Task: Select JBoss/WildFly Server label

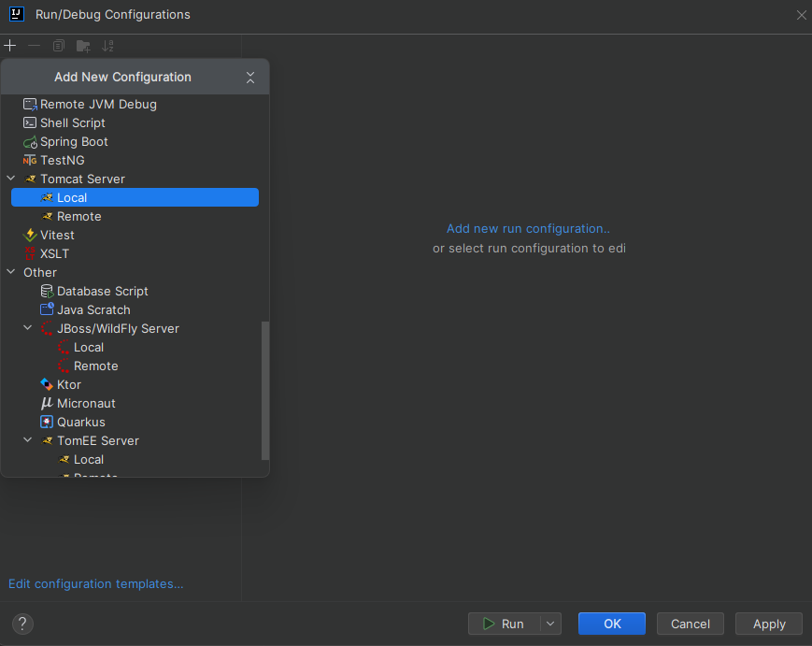Action: tap(118, 328)
